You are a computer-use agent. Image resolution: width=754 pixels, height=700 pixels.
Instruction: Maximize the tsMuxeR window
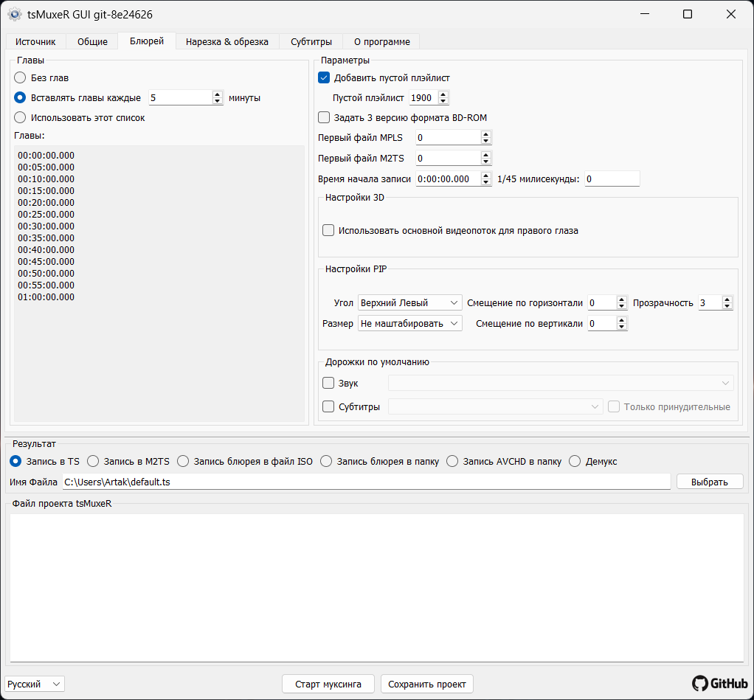tap(688, 15)
